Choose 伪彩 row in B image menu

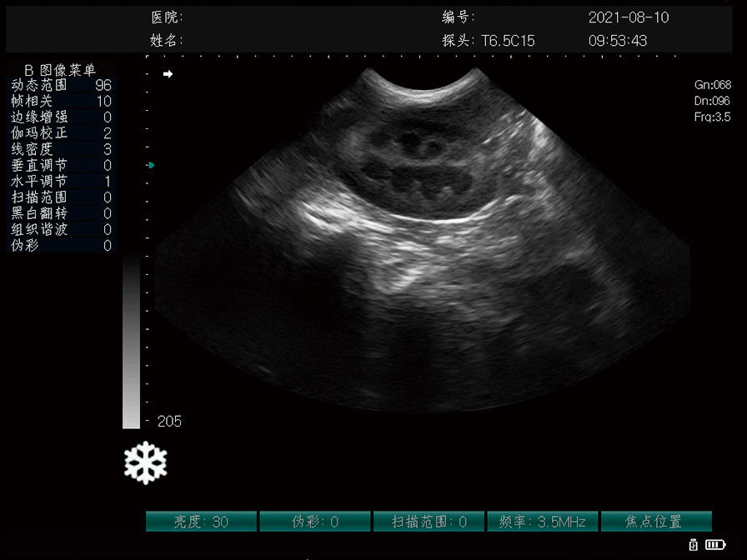(x=61, y=245)
